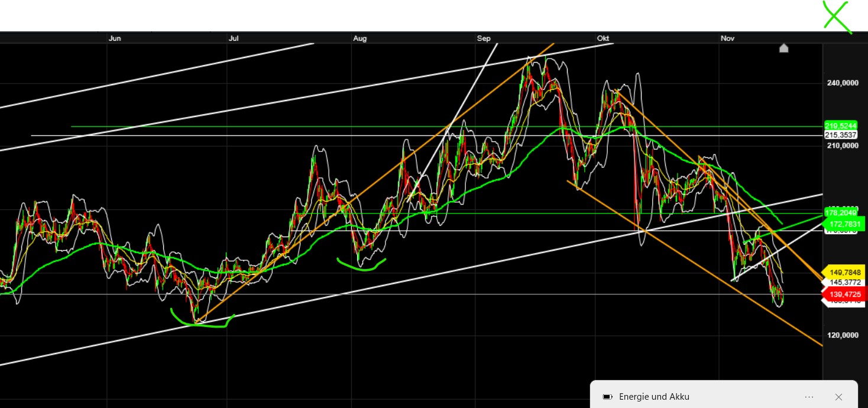Click the Jul label on time axis
868x408 pixels.
click(x=234, y=38)
